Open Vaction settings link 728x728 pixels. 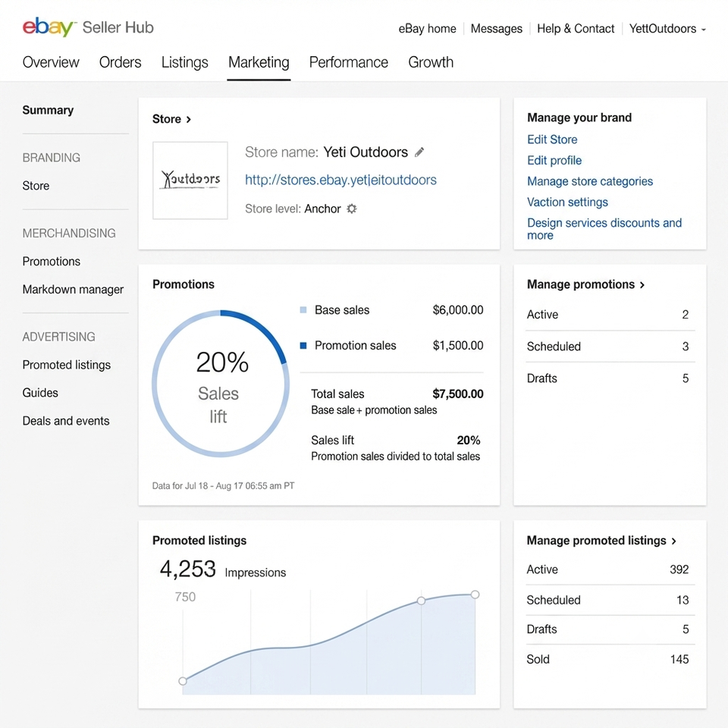567,202
